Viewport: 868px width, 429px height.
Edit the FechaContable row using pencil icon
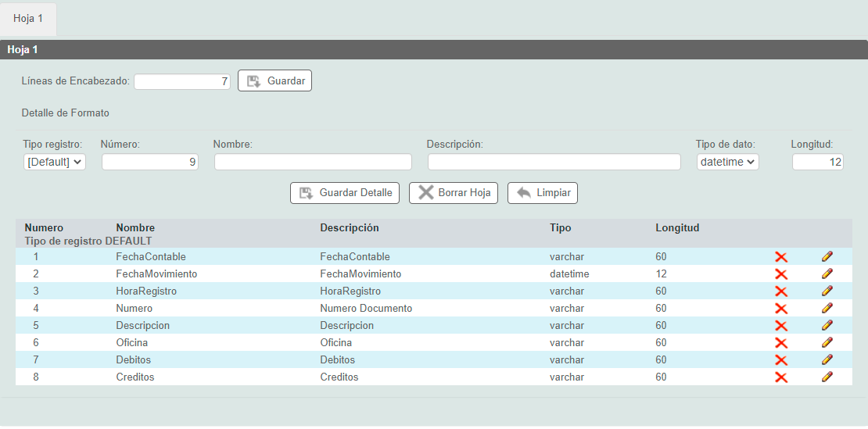(827, 257)
